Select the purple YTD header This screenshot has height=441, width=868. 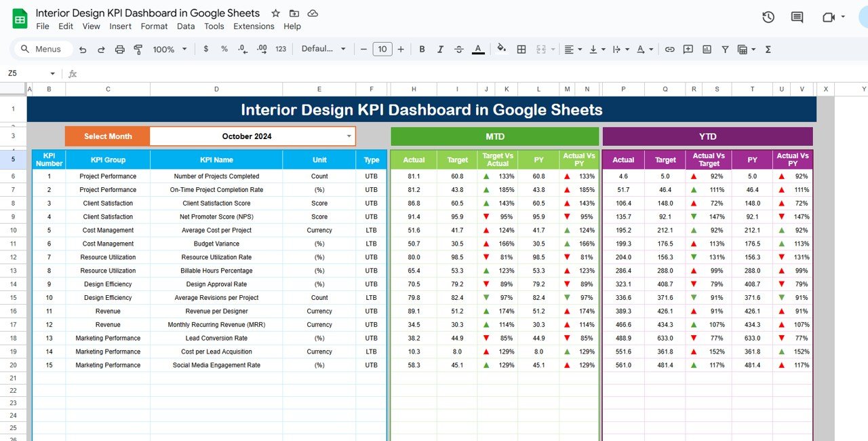click(707, 136)
